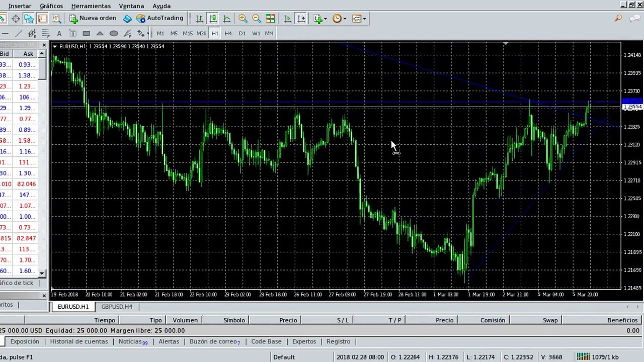Open the data window crosshair icon
This screenshot has width=644, height=362.
pyautogui.click(x=16, y=19)
